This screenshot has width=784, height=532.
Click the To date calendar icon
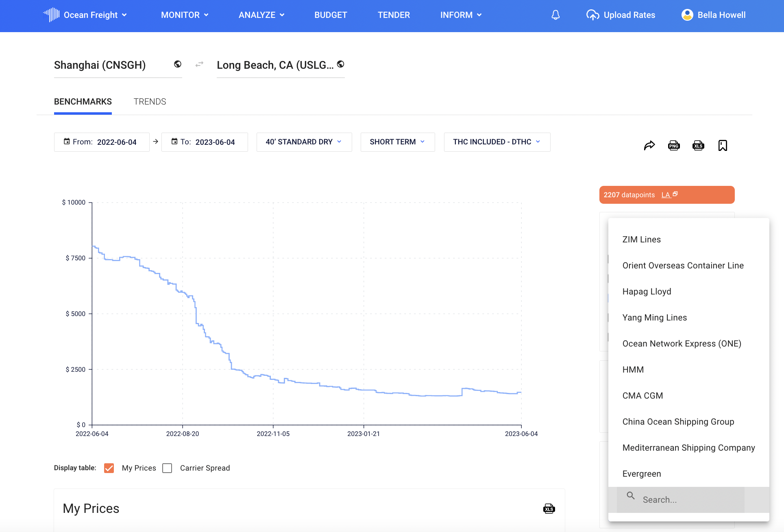[174, 142]
